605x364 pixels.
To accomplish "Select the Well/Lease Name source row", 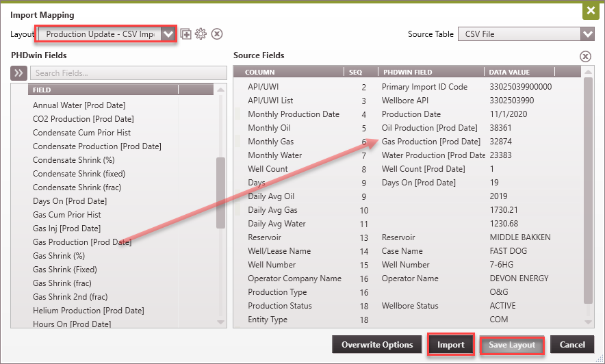I will click(408, 251).
